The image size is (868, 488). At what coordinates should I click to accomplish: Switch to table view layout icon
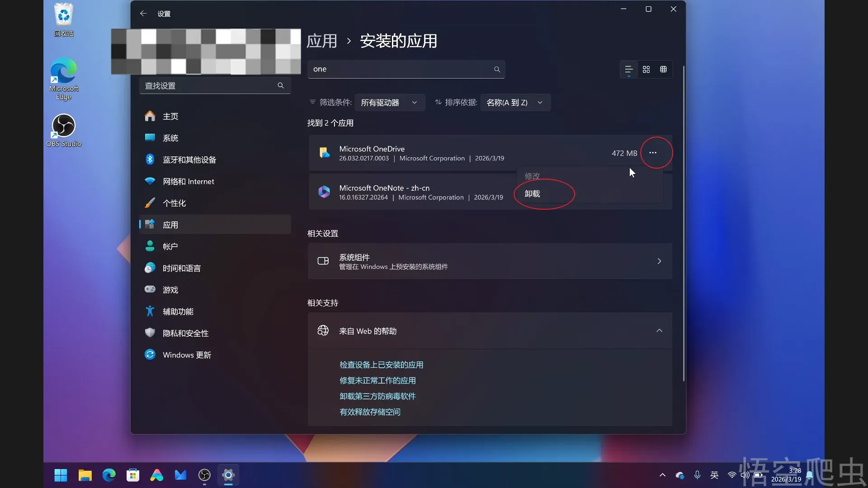point(663,69)
